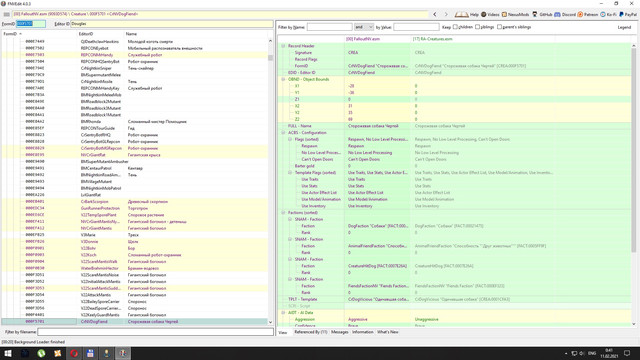The image size is (640, 360).
Task: Click the Legend button
Action: click(624, 27)
